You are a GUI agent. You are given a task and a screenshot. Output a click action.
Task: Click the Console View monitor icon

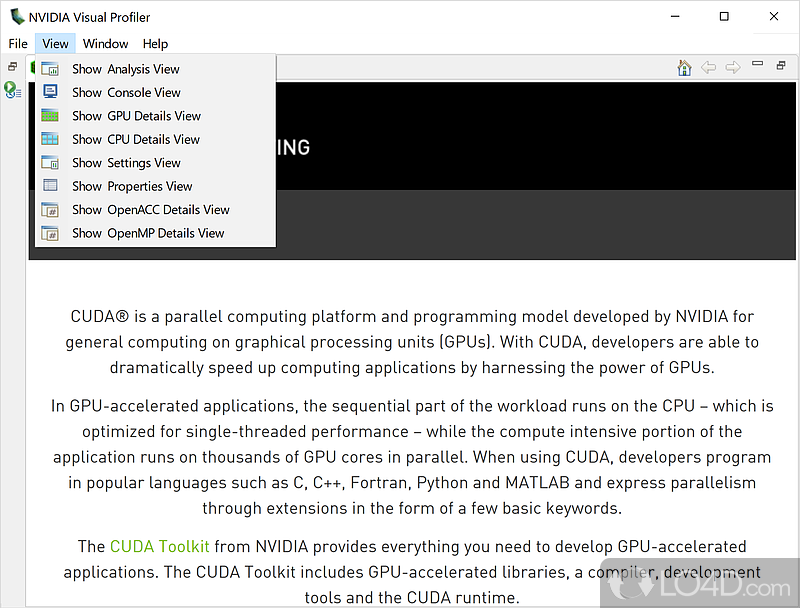point(50,92)
